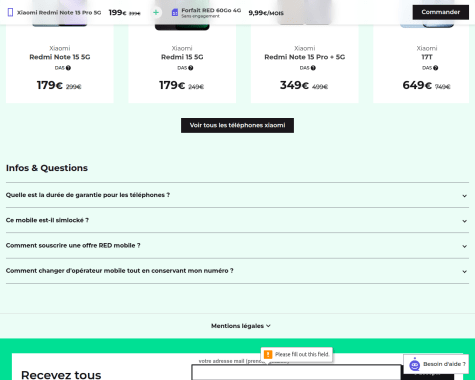
Task: Open the Xiaomi 17T product card
Action: point(421,63)
